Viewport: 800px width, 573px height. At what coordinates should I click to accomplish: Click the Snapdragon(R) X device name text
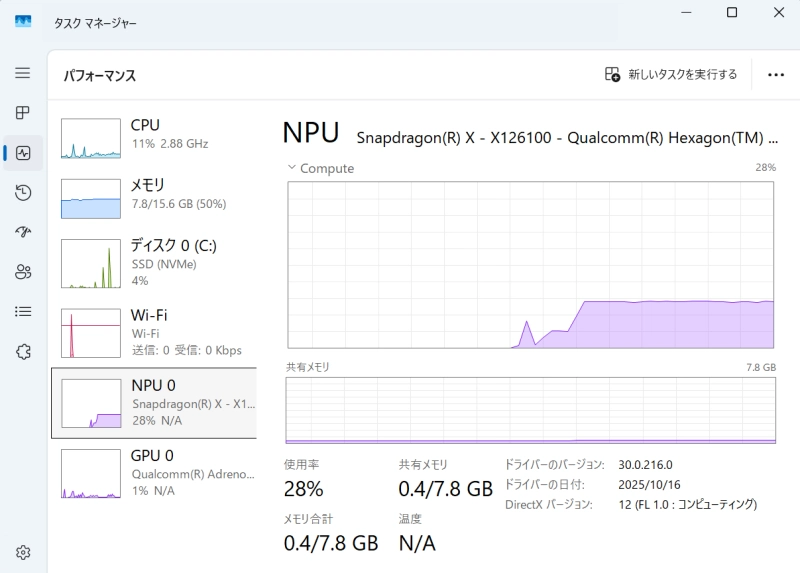pyautogui.click(x=567, y=138)
